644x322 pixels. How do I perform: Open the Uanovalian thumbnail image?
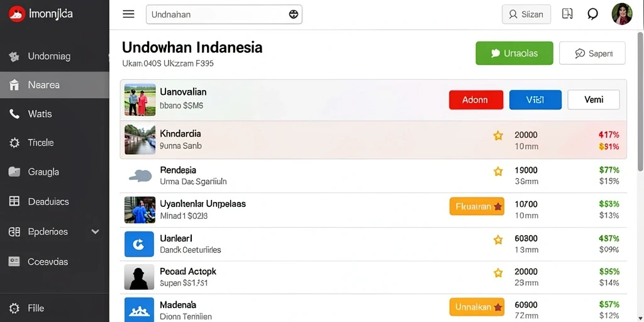(x=140, y=100)
